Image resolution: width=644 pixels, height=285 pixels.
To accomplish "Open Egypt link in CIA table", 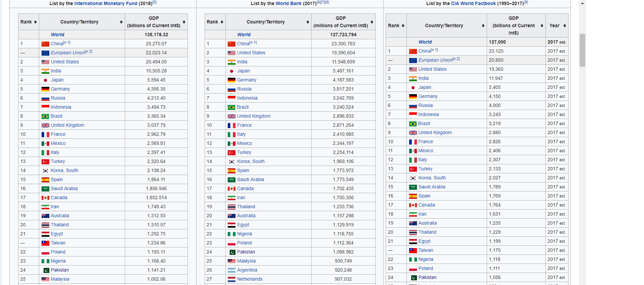I will tap(424, 241).
